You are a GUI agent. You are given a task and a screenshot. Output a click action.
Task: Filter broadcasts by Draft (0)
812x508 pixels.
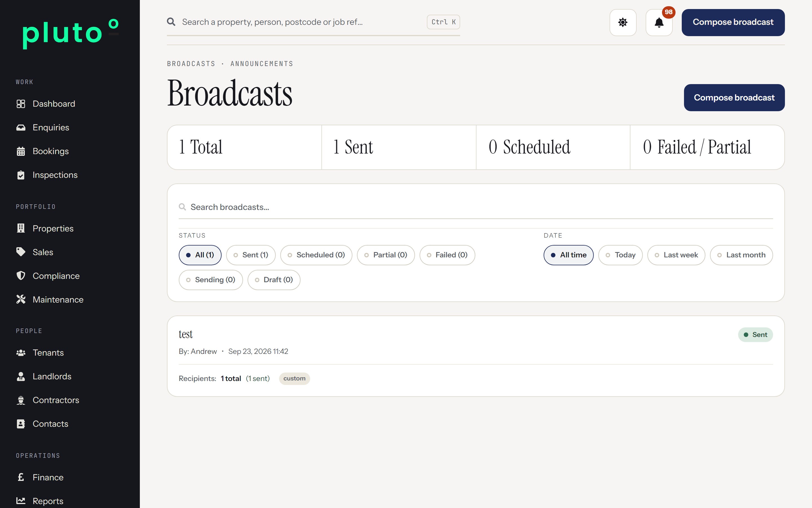[x=274, y=280]
